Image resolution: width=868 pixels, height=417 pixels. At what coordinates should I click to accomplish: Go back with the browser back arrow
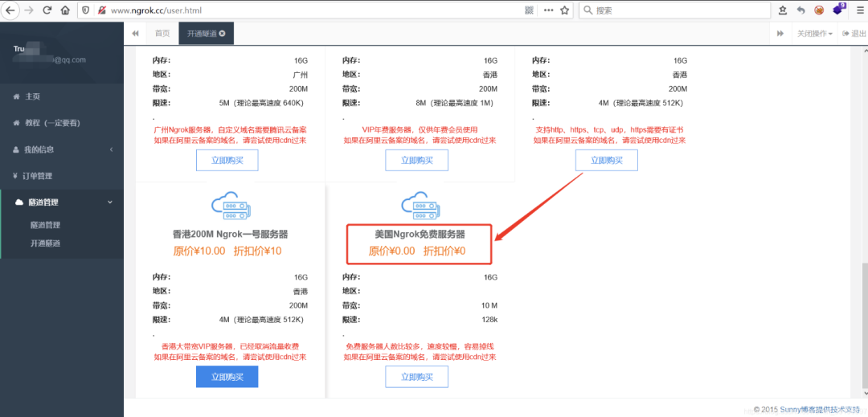click(10, 10)
